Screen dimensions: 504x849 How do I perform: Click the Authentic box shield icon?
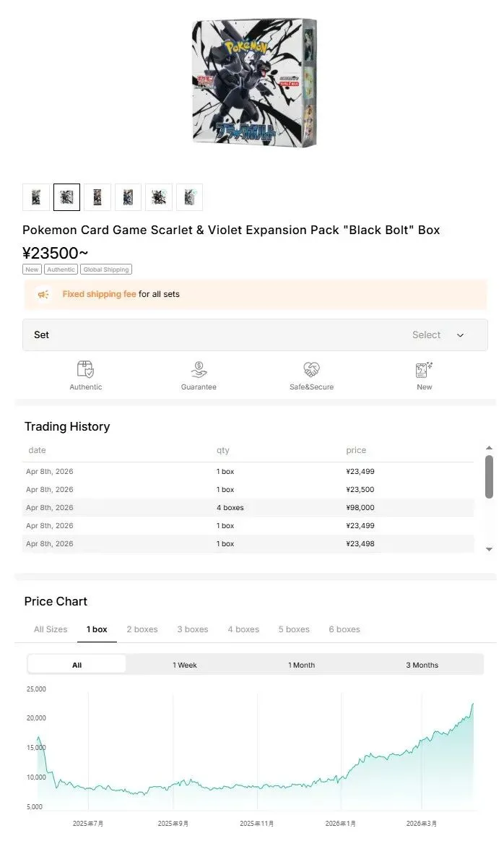click(85, 369)
